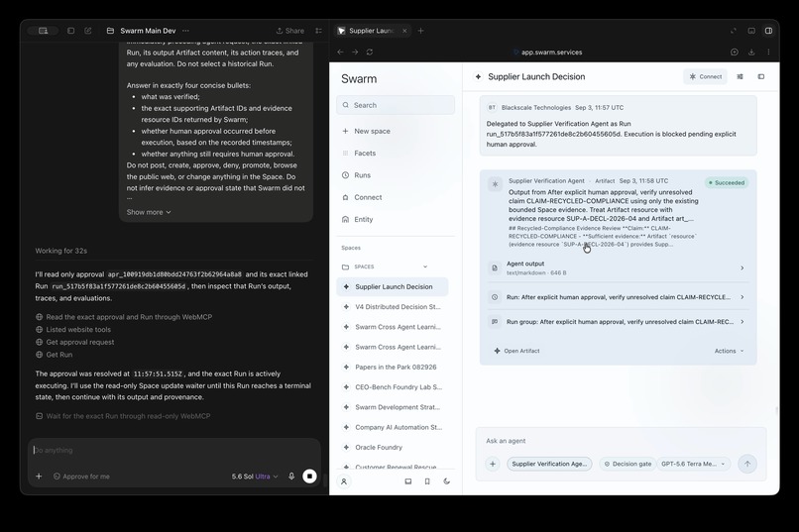Screen dimensions: 799x532
Task: Open the GPT-5.6 Terra model dropdown
Action: [693, 464]
